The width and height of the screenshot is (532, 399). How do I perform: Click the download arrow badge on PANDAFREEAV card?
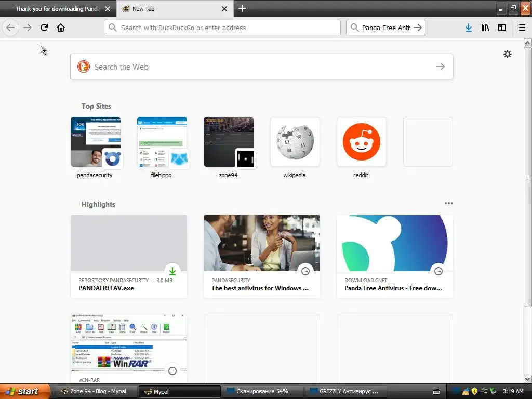tap(172, 271)
